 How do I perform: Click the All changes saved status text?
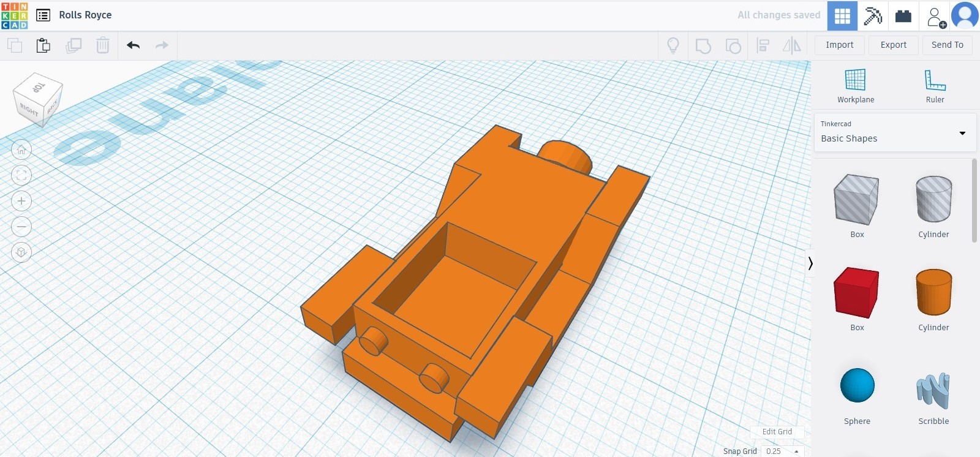click(778, 15)
